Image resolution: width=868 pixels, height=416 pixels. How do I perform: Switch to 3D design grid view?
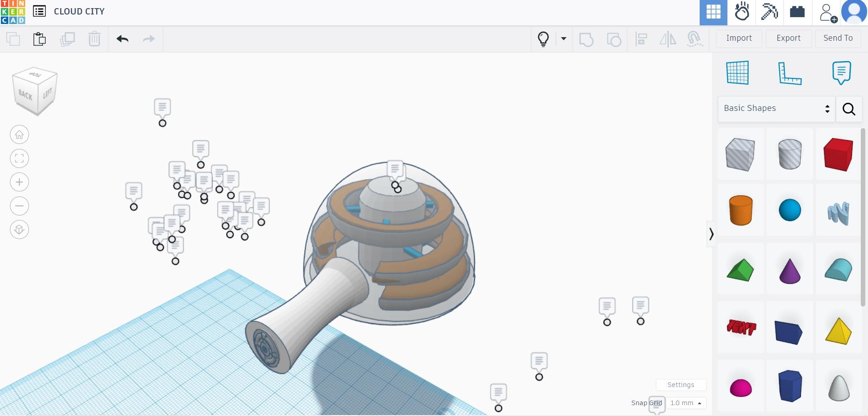coord(713,12)
